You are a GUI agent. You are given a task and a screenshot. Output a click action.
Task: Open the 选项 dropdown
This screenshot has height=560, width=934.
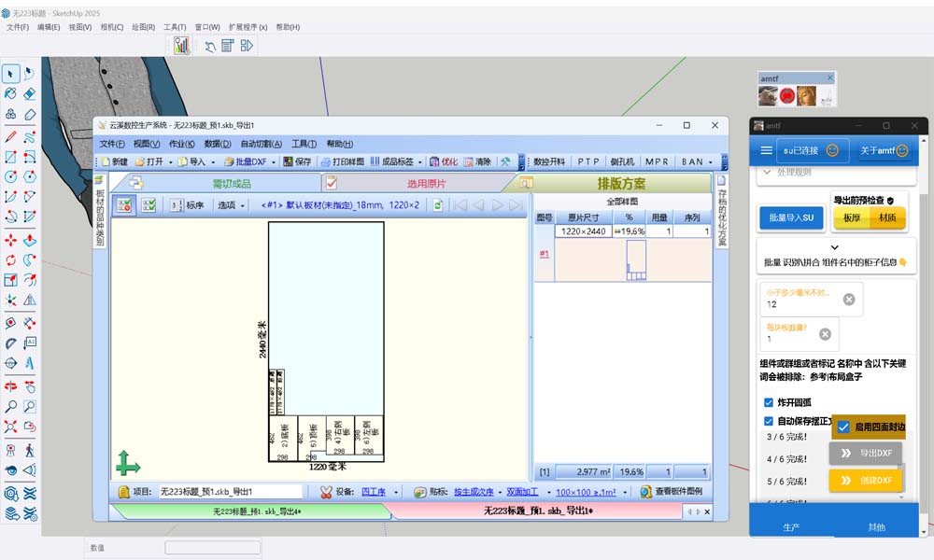[232, 205]
